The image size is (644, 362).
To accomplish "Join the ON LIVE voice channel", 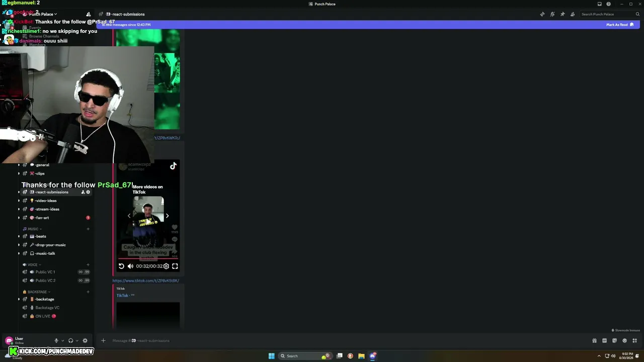I will click(x=55, y=316).
